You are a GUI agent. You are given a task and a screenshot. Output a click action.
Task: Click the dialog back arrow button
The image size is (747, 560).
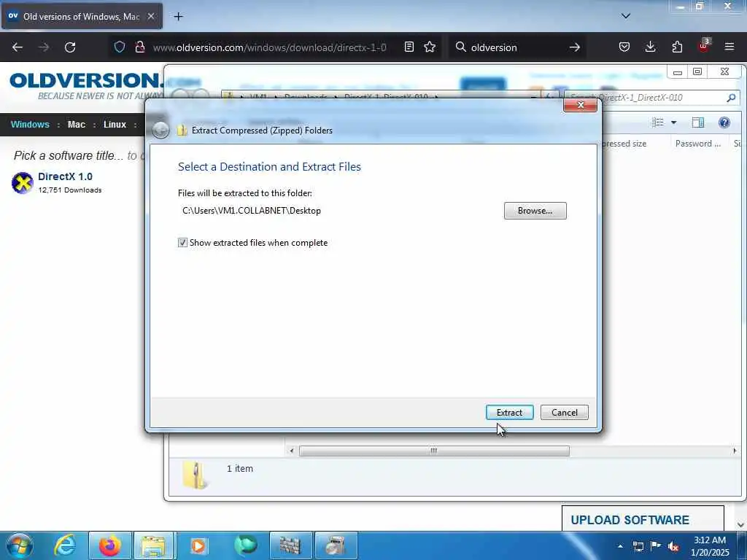(160, 130)
